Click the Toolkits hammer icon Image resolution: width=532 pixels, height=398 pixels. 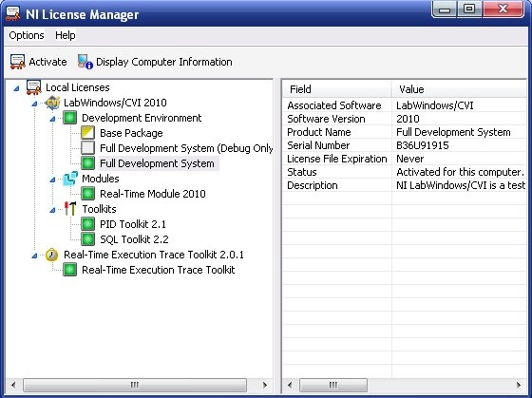click(70, 209)
